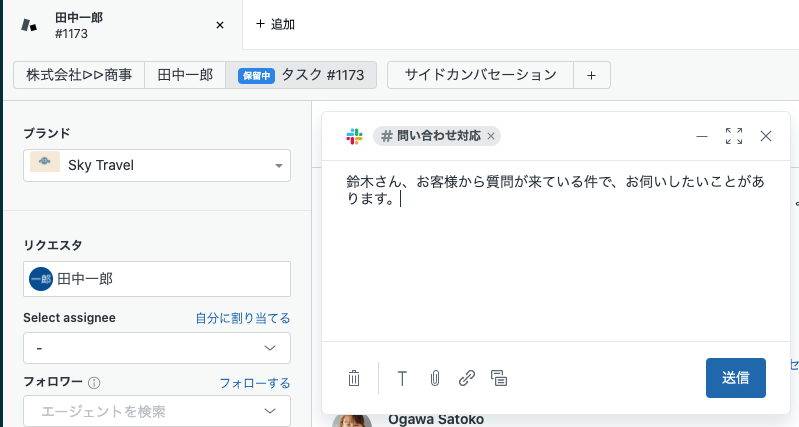
Task: Insert ticket content with the stacked-cards icon
Action: [499, 378]
